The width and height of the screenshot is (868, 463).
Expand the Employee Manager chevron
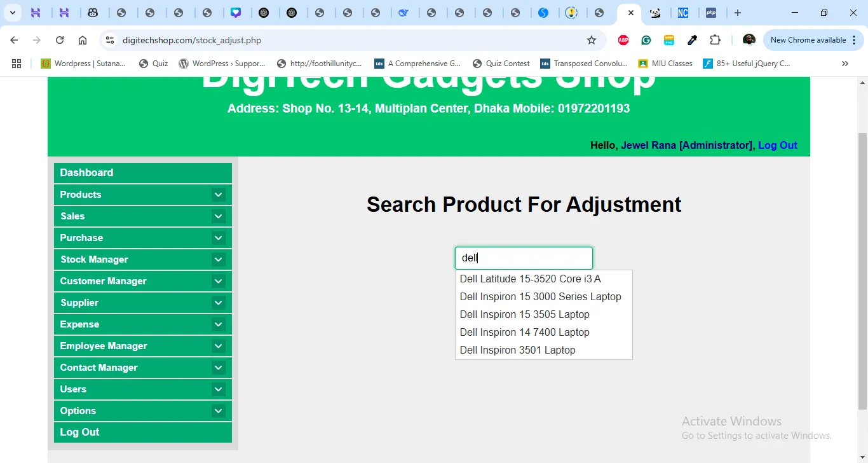point(218,346)
